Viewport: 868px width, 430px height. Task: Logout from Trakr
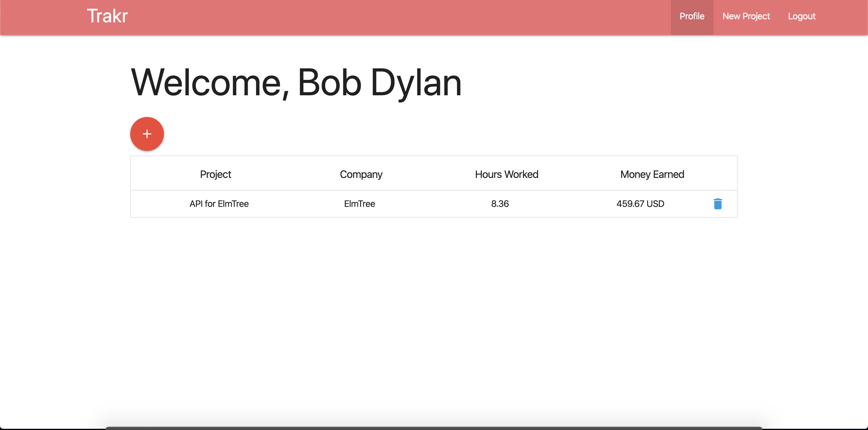coord(802,16)
